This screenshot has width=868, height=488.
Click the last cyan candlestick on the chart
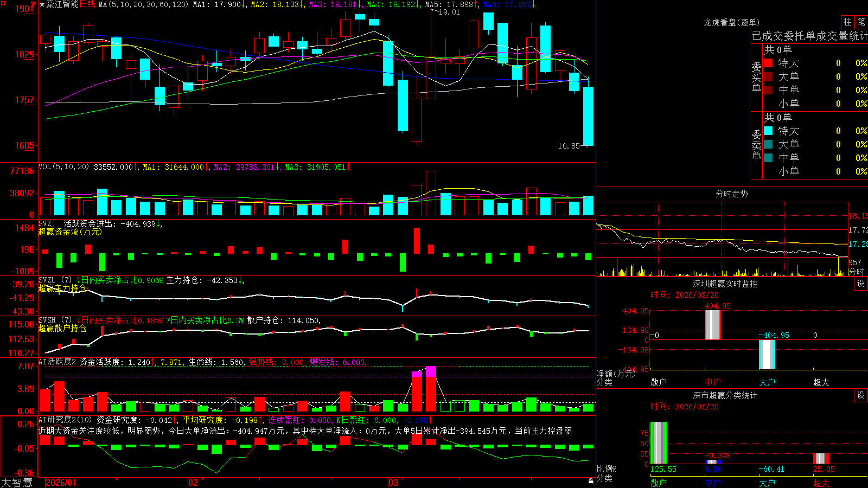tap(588, 116)
